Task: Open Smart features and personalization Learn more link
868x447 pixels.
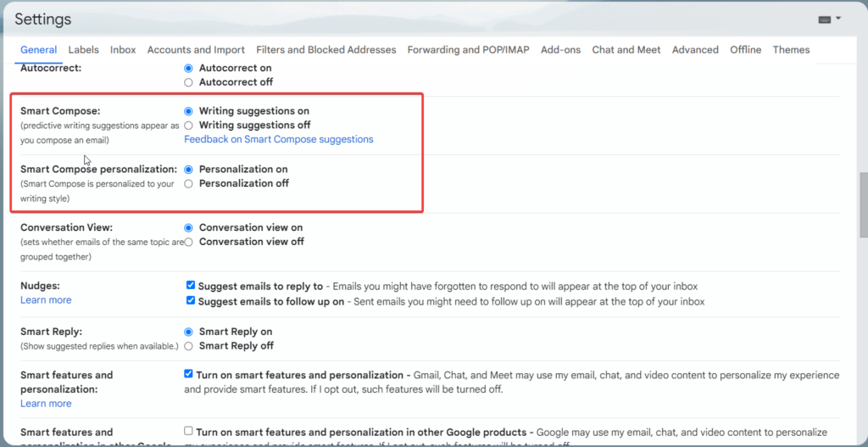Action: click(x=46, y=404)
